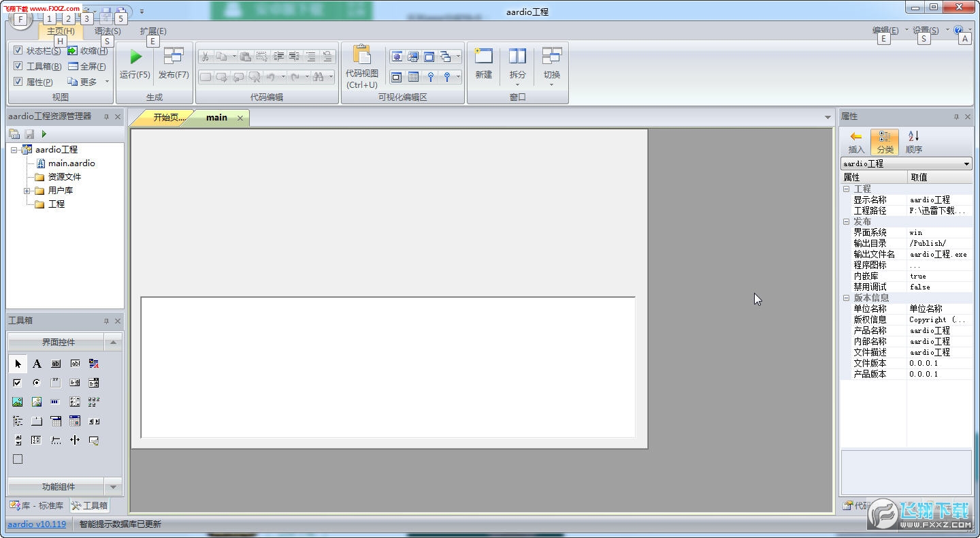The height and width of the screenshot is (538, 980).
Task: Toggle the 工具箱(B) checkbox in the ribbon
Action: [x=18, y=66]
